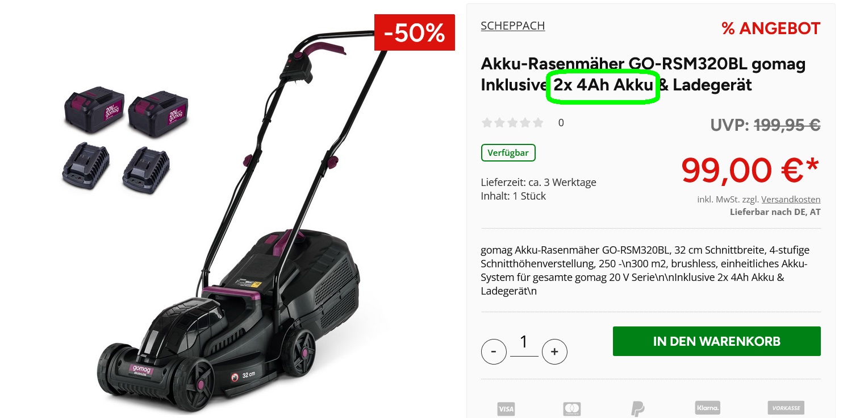
Task: Open the SCHEPPACH brand link
Action: 512,26
